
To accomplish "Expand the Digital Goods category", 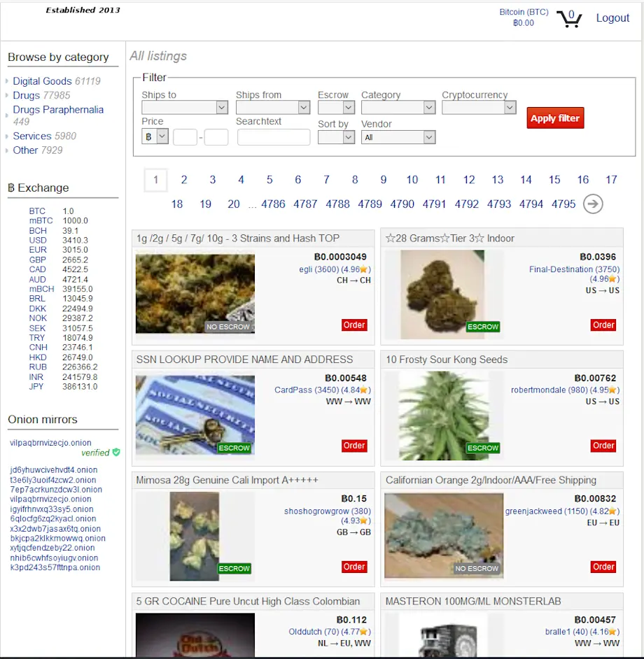I will (x=42, y=81).
